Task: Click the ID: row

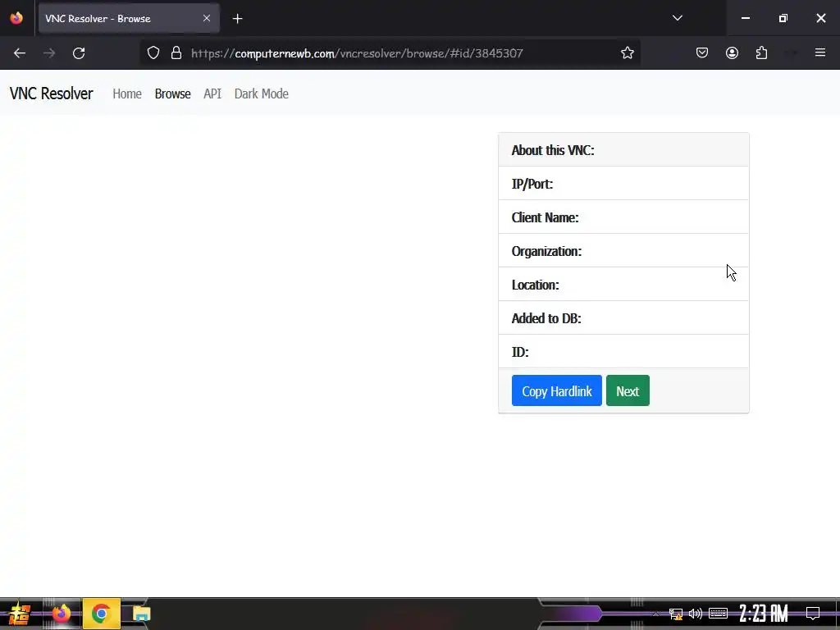Action: (623, 351)
